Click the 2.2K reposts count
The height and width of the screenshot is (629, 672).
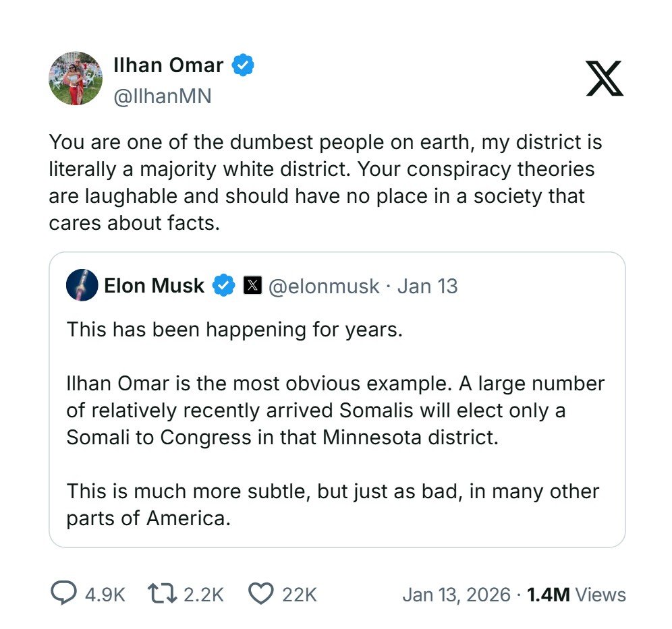pyautogui.click(x=203, y=594)
